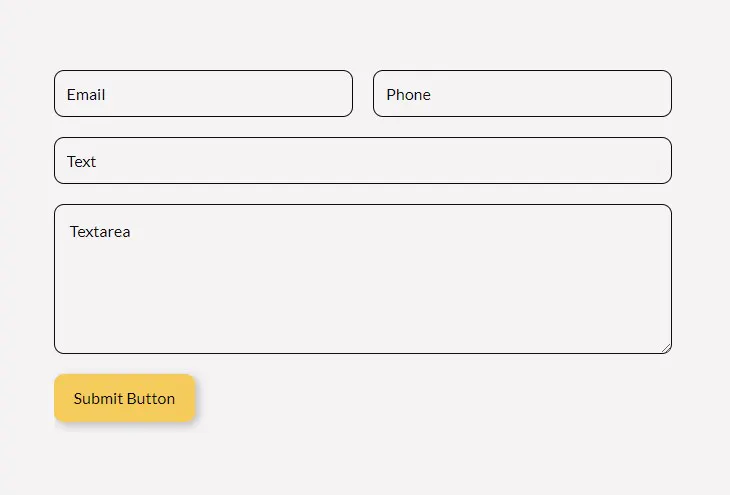Click the 'Email' placeholder text
The width and height of the screenshot is (730, 495).
point(86,95)
